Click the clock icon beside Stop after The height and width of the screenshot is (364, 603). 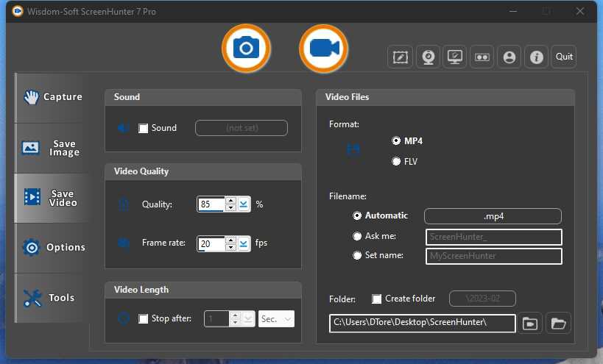[124, 318]
